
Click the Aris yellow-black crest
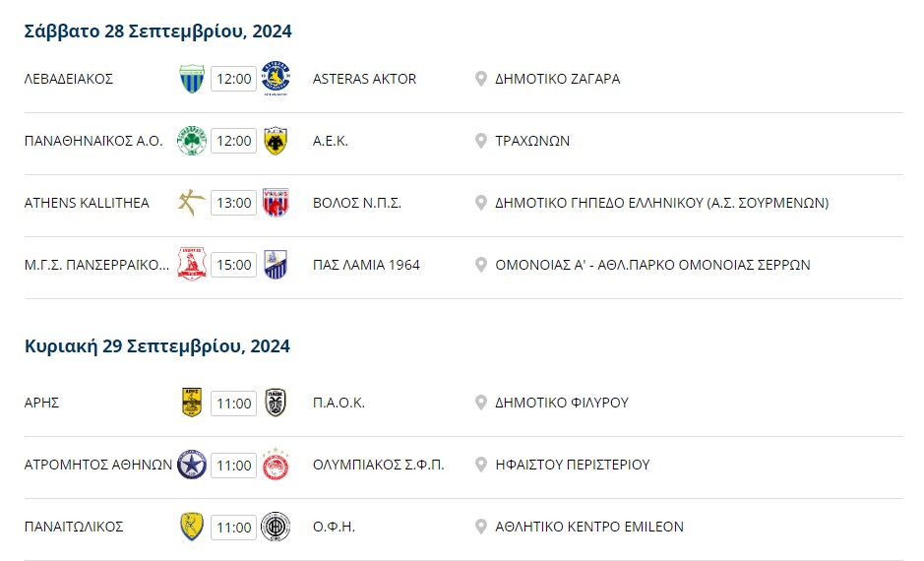click(x=192, y=403)
